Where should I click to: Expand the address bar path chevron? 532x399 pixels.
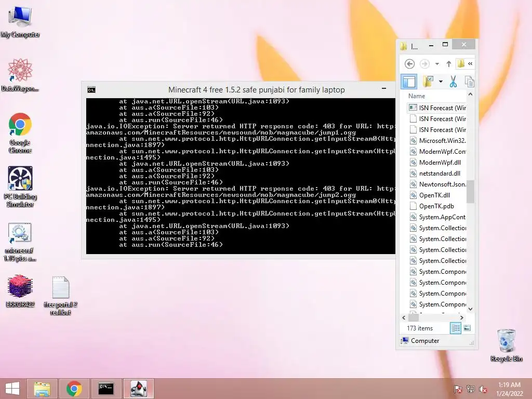click(x=470, y=63)
